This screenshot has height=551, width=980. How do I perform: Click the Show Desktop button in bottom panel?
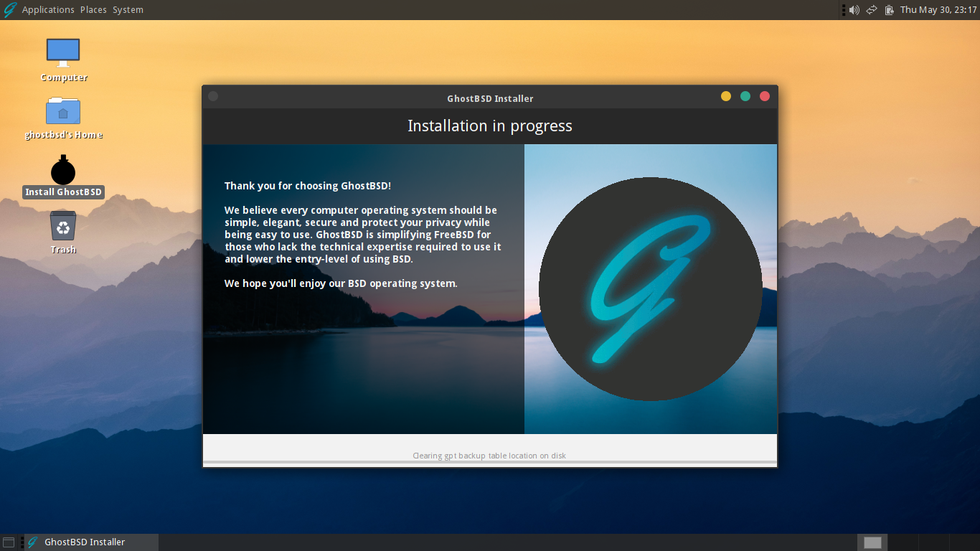(x=9, y=542)
